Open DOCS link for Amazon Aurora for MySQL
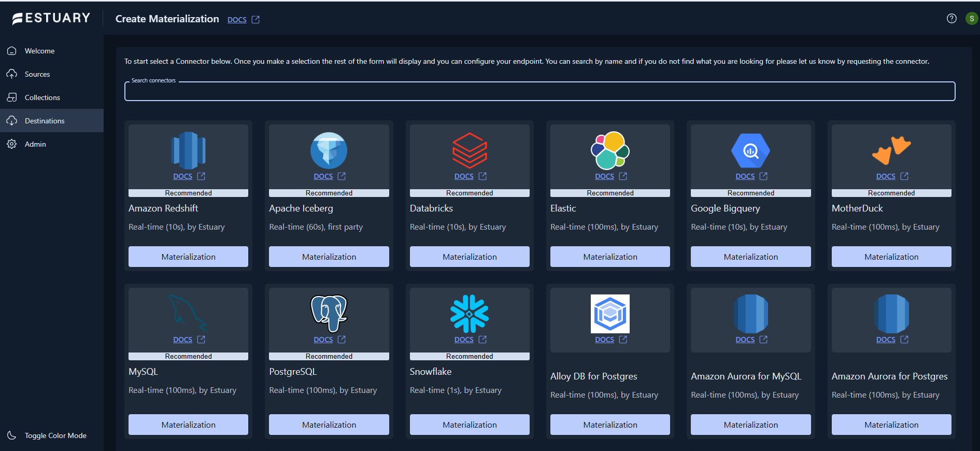 [x=745, y=340]
